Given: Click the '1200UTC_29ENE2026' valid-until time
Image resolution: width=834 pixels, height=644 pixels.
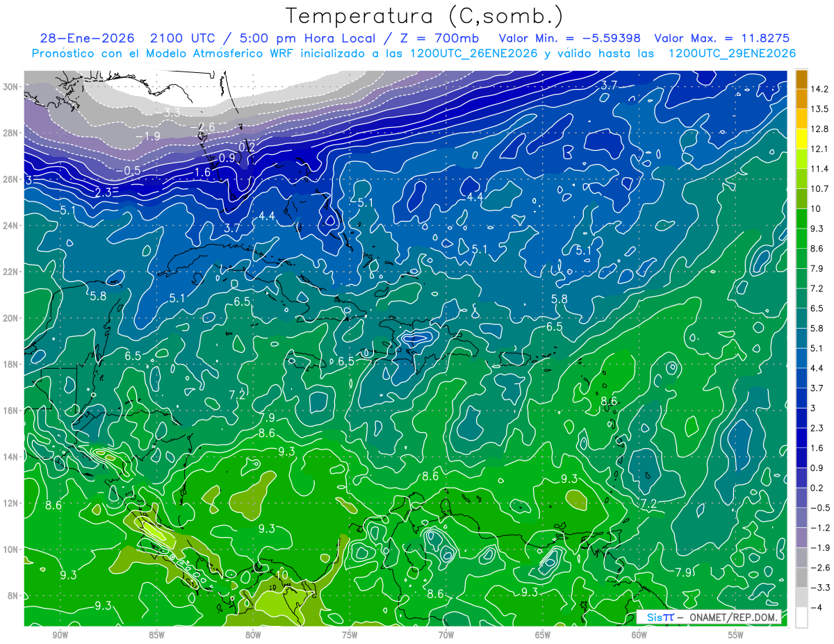Looking at the screenshot, I should tap(731, 53).
